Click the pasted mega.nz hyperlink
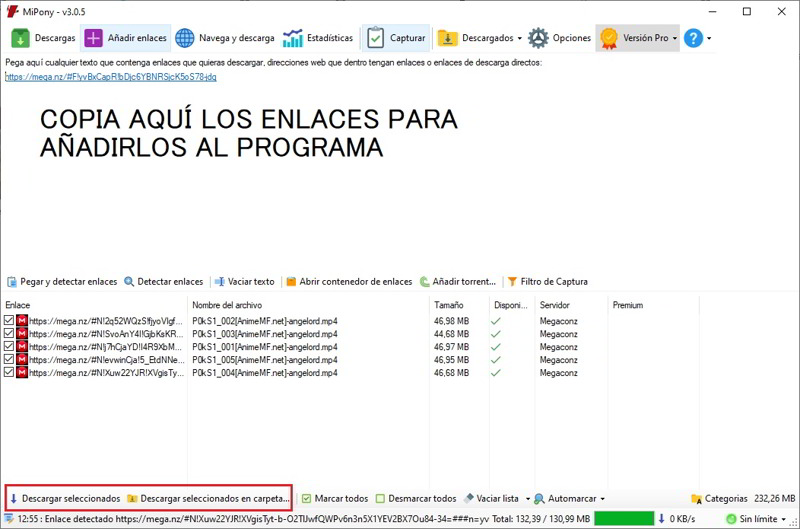 pos(110,77)
